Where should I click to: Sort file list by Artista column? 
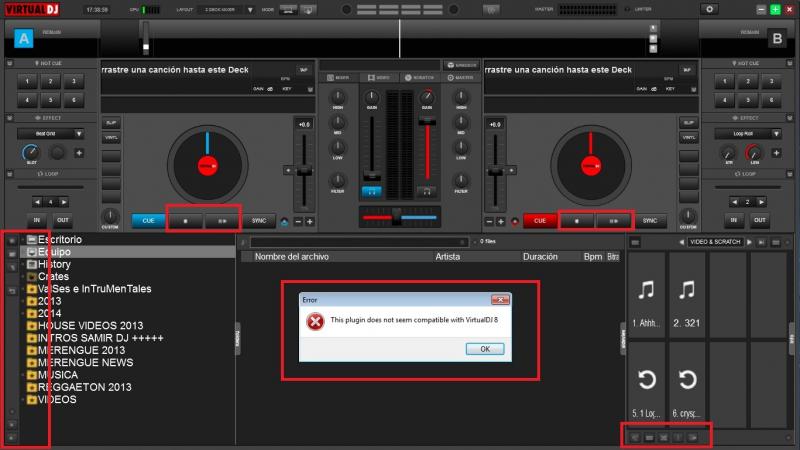[x=447, y=257]
